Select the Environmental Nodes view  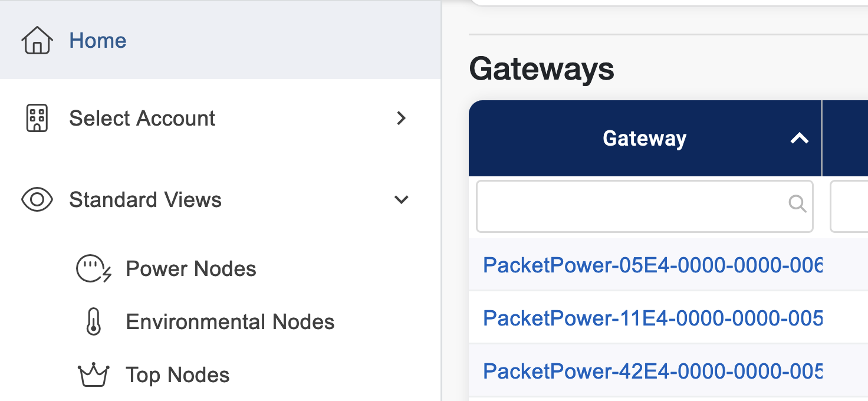(x=230, y=322)
